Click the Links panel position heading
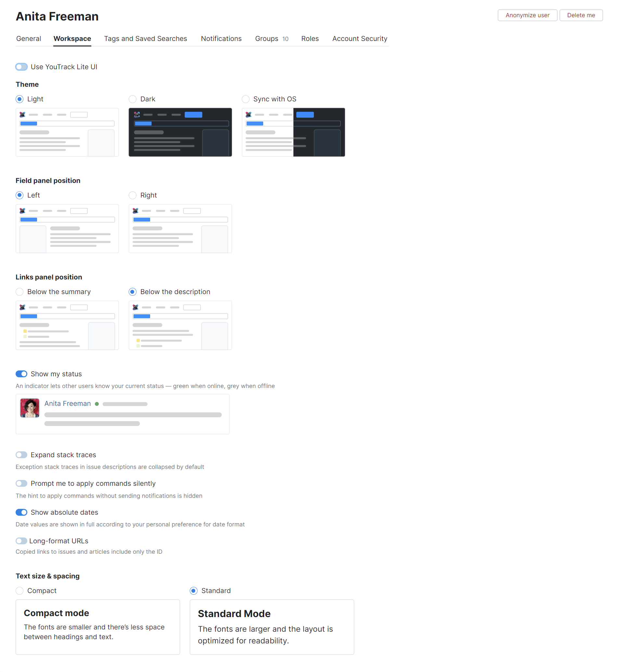The width and height of the screenshot is (618, 672). pyautogui.click(x=49, y=277)
